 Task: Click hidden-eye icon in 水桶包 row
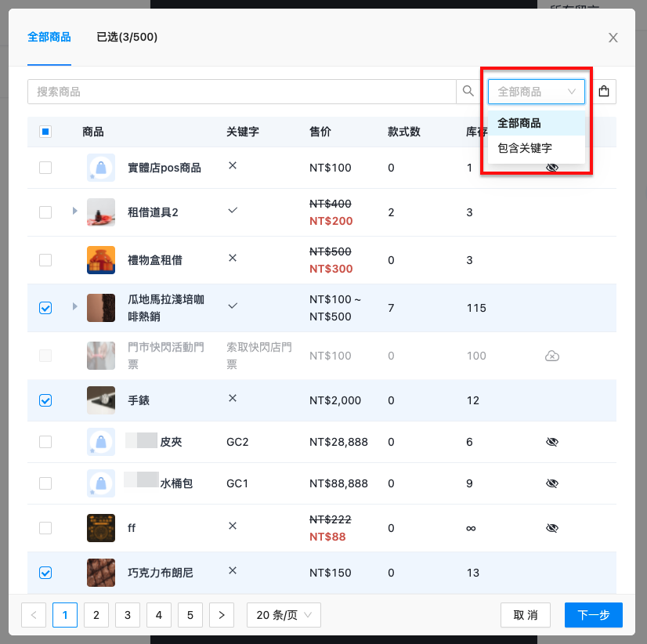coord(551,483)
